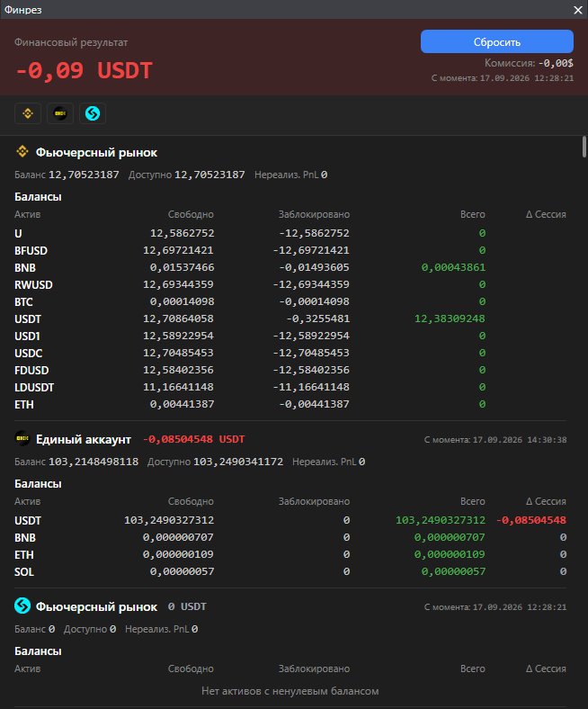Click the Binance exchange filter icon
The height and width of the screenshot is (709, 588).
[28, 113]
